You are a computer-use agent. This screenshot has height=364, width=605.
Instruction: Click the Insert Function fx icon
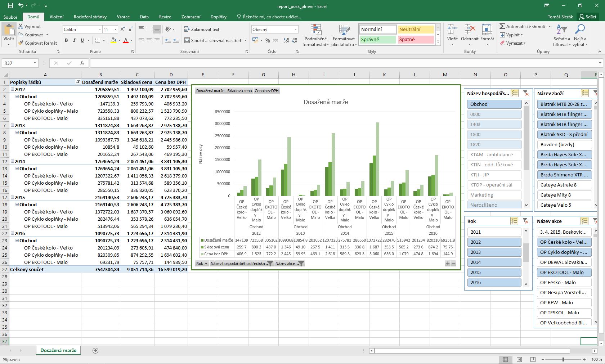pyautogui.click(x=82, y=63)
